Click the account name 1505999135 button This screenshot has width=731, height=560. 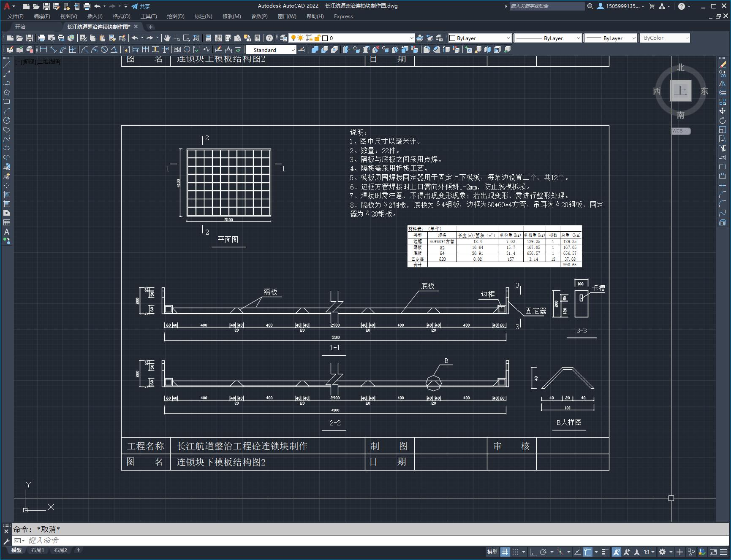(x=621, y=6)
